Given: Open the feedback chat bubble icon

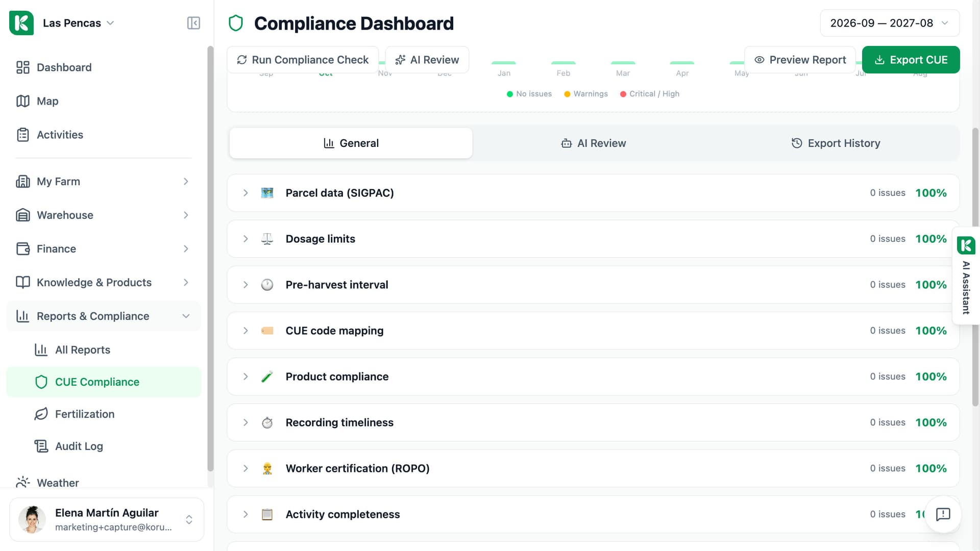Looking at the screenshot, I should 943,514.
